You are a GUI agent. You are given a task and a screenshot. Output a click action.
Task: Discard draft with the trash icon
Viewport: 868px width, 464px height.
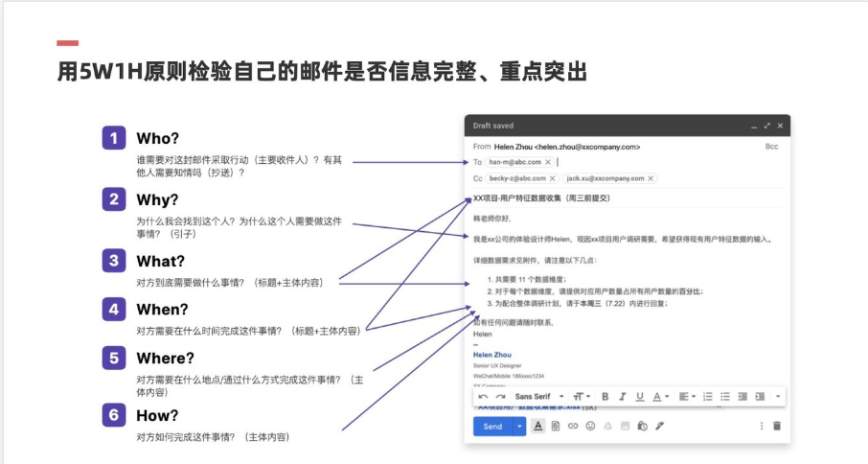tap(777, 426)
